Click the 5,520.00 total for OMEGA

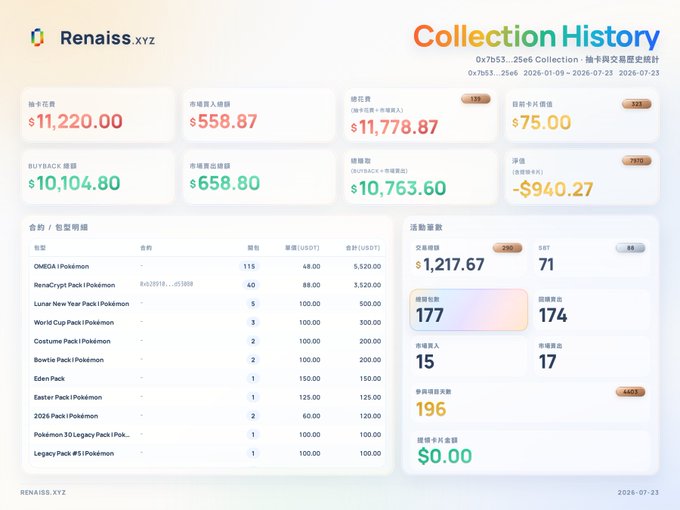(x=367, y=266)
